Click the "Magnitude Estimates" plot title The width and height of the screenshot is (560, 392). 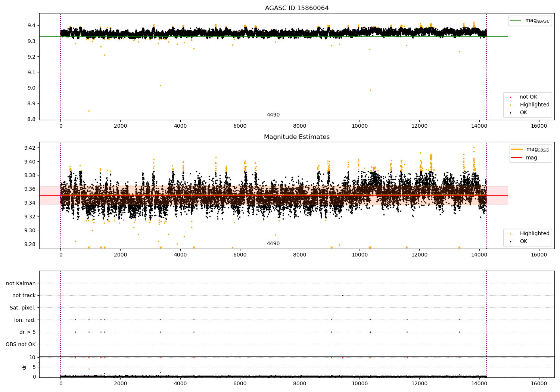click(297, 137)
